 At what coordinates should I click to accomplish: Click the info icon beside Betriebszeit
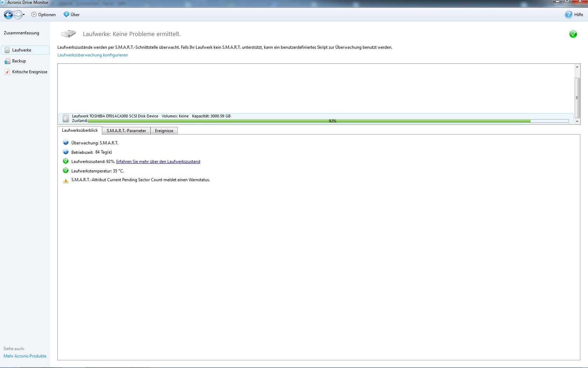[x=65, y=152]
